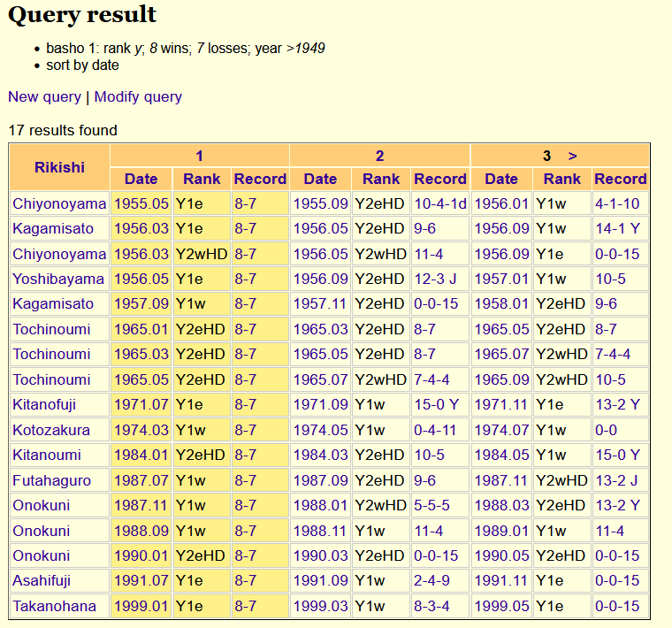Open Chiyonoyama in the Y2wHD 1956.03 row
This screenshot has width=672, height=628.
pyautogui.click(x=59, y=254)
